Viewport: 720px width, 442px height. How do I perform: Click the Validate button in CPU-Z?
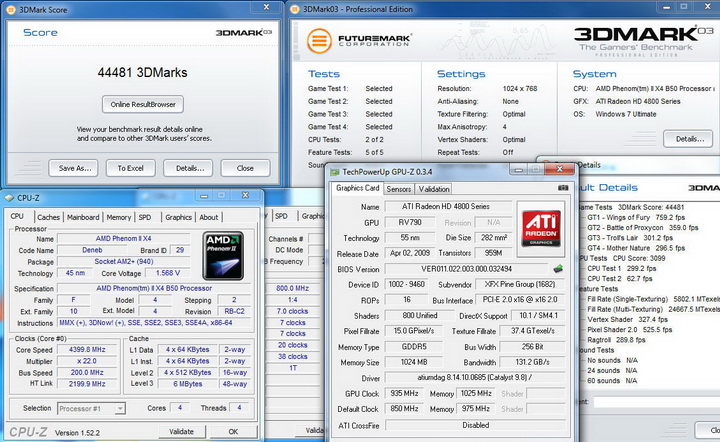181,431
